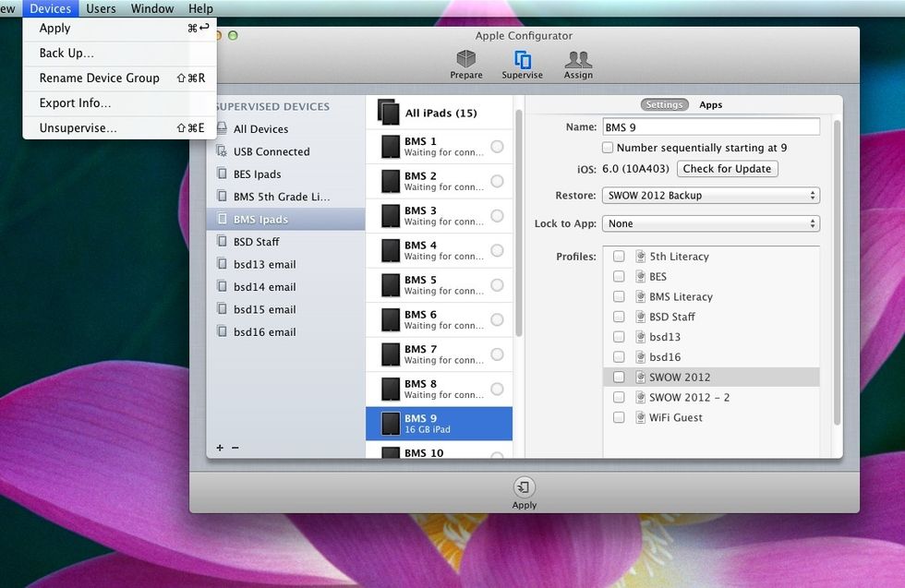Viewport: 905px width, 588px height.
Task: Open the Help menu
Action: [x=201, y=8]
